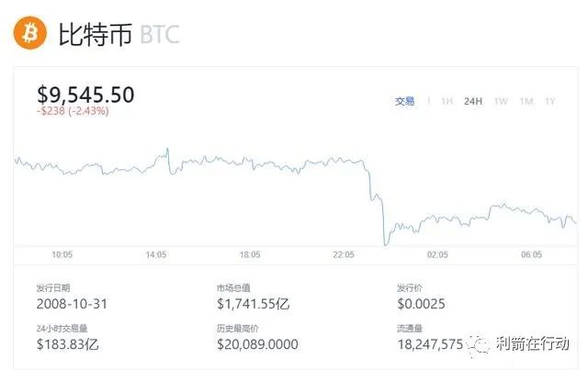Click the $1,741.55亿 market cap value
Viewport: 588px width, 370px height.
point(254,302)
